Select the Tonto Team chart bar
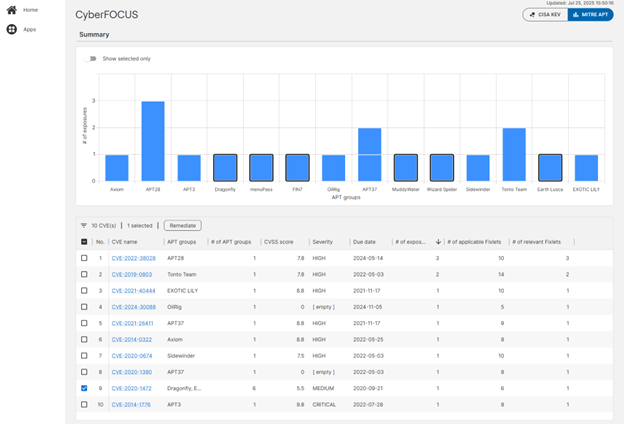 [x=514, y=154]
